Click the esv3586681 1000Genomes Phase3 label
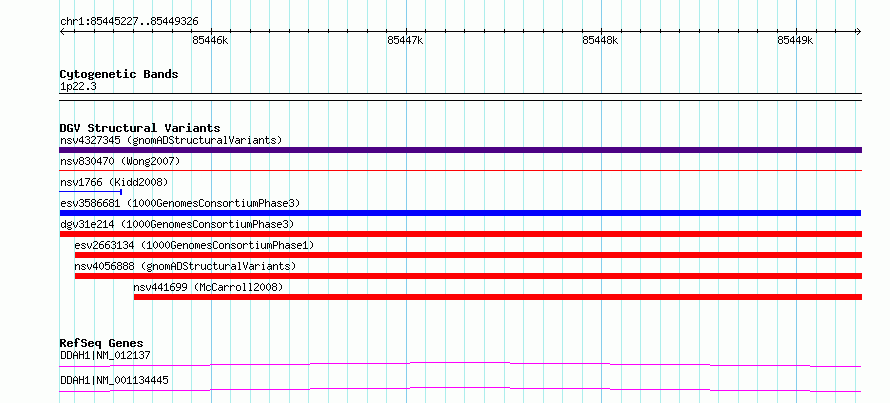Image resolution: width=890 pixels, height=403 pixels. [x=180, y=203]
